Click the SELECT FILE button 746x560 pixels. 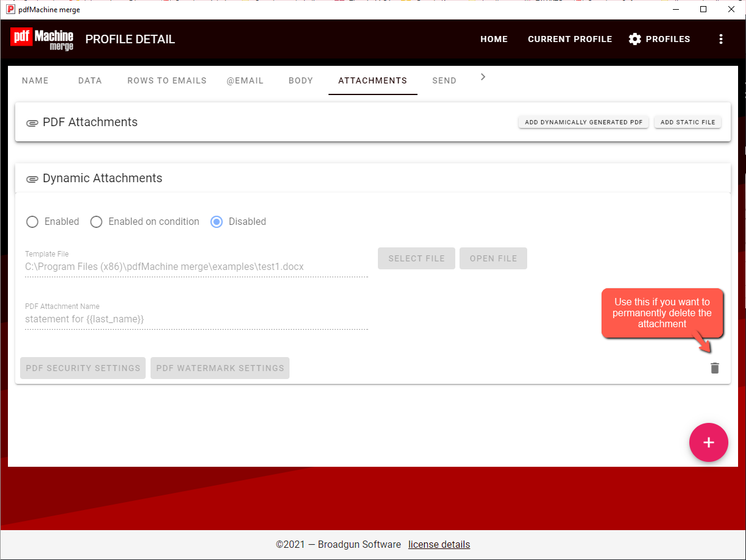point(416,258)
